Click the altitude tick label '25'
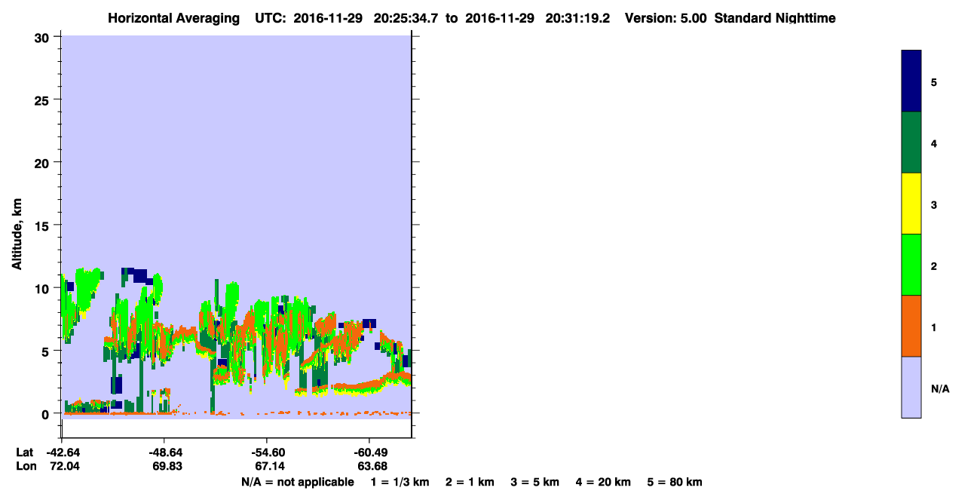The width and height of the screenshot is (980, 503). pyautogui.click(x=44, y=100)
